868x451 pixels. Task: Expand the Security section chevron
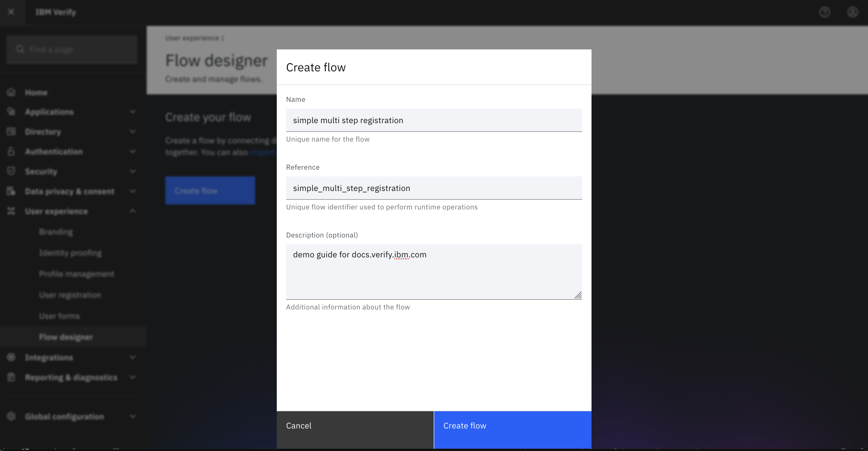[133, 171]
